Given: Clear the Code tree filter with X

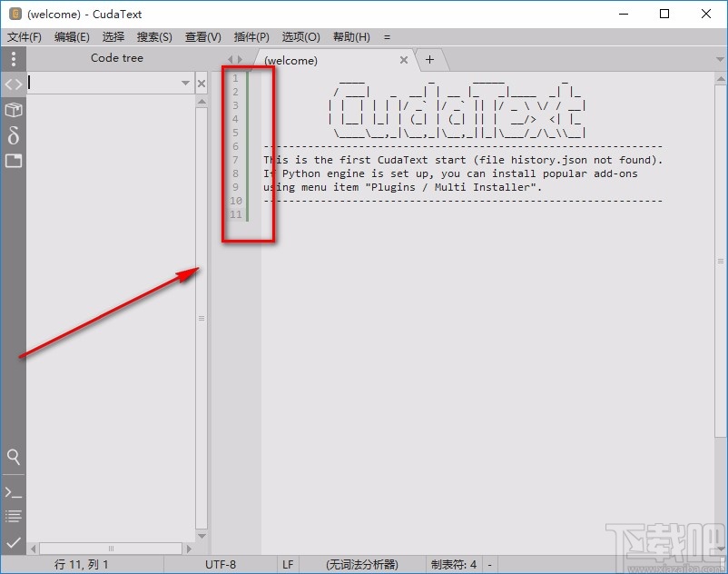Looking at the screenshot, I should 202,84.
